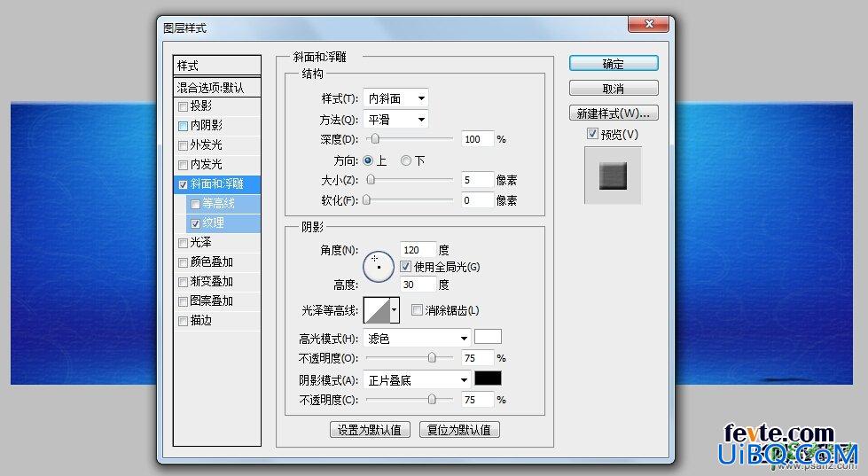Click shadow 不透明度(C) field showing 75
Screen dimensions: 868x476
(x=477, y=400)
